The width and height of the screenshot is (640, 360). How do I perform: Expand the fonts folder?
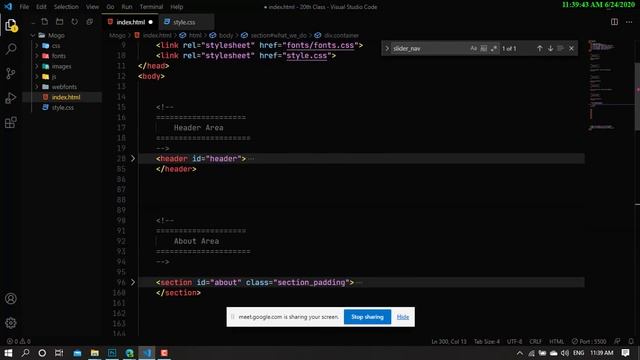click(x=37, y=56)
